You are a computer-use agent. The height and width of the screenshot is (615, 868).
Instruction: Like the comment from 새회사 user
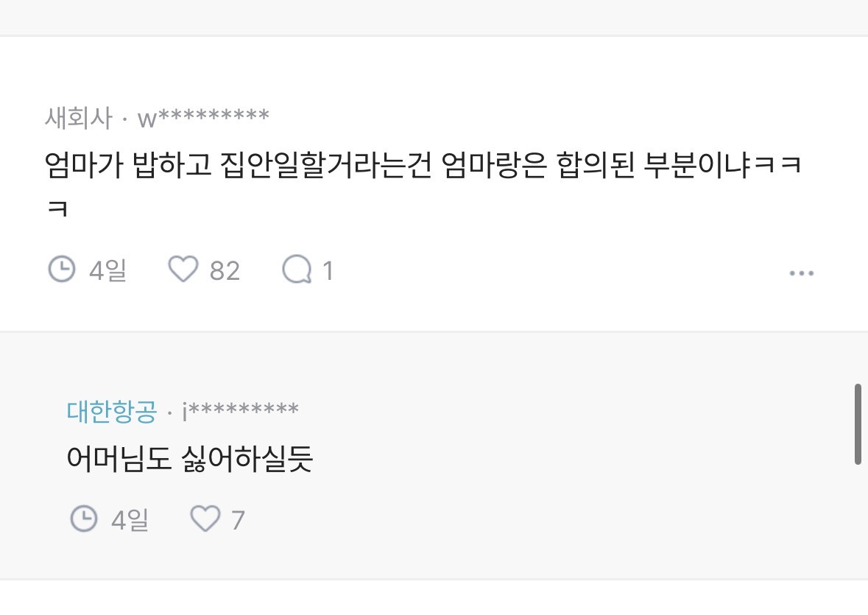point(183,270)
